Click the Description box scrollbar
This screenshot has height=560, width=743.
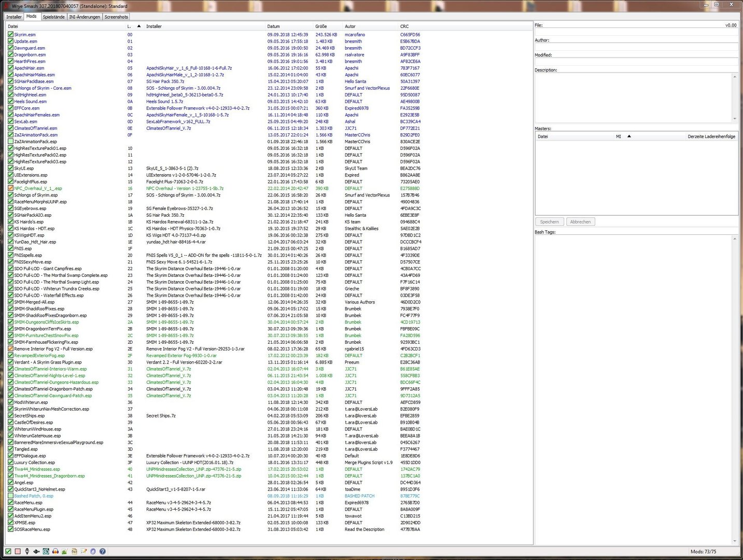[735, 97]
